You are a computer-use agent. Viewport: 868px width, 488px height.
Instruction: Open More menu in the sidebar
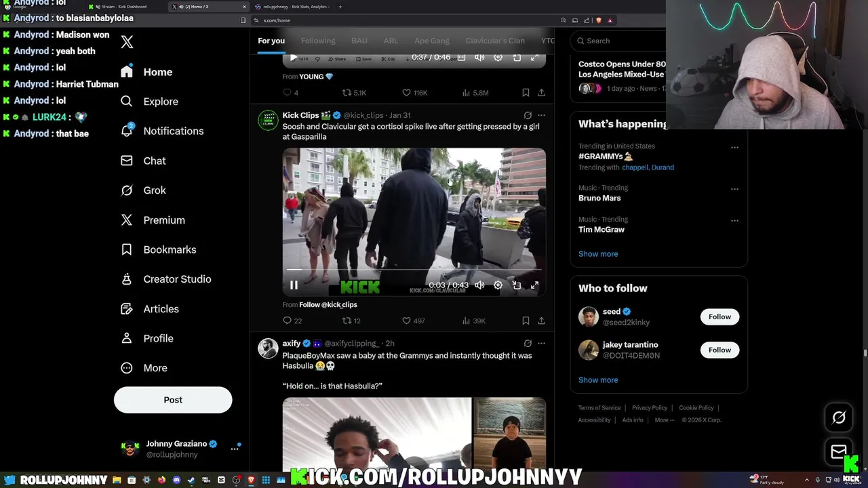(x=144, y=368)
